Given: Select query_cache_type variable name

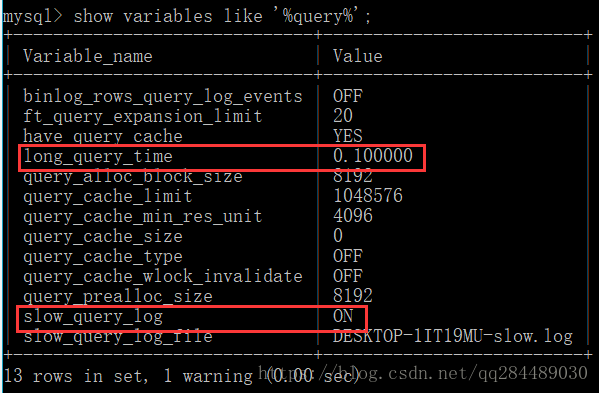Looking at the screenshot, I should [x=103, y=257].
